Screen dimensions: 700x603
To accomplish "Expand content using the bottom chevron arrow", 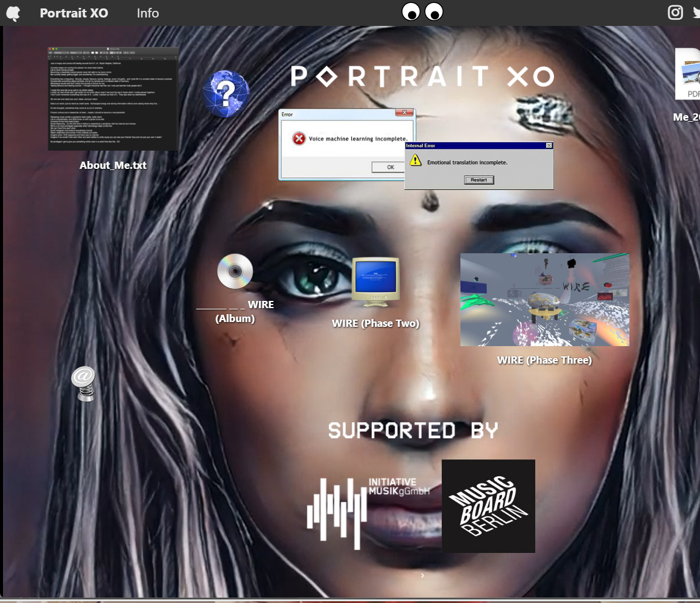I will [x=422, y=575].
